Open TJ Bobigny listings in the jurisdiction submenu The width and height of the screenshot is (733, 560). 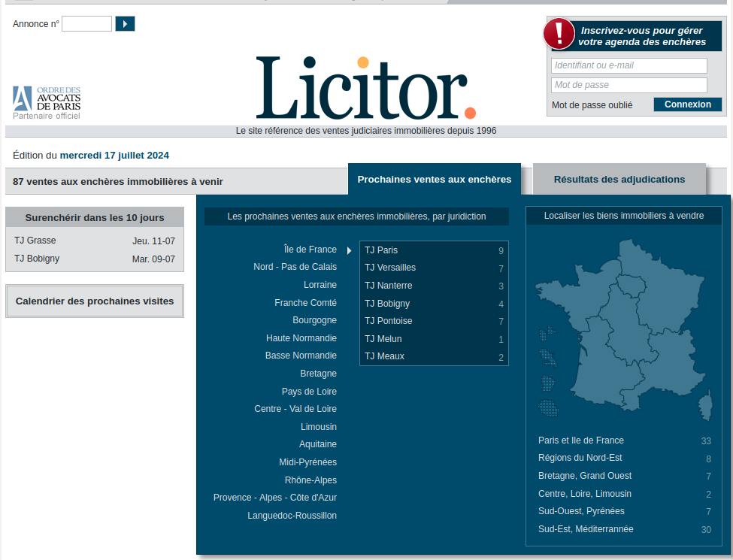[x=434, y=304]
